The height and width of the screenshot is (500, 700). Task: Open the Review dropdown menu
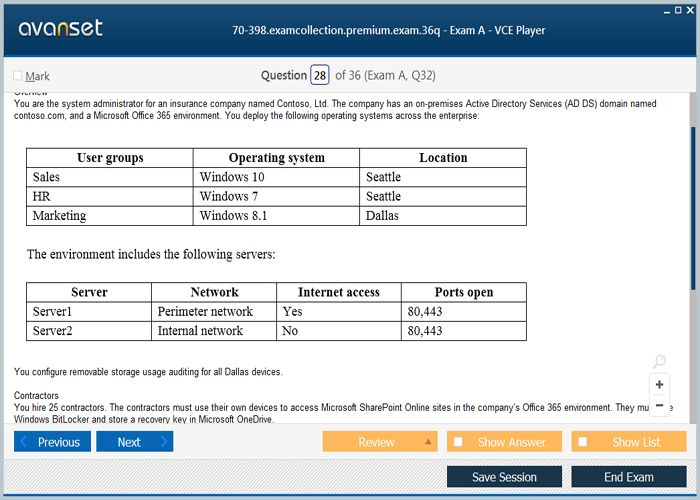[380, 442]
